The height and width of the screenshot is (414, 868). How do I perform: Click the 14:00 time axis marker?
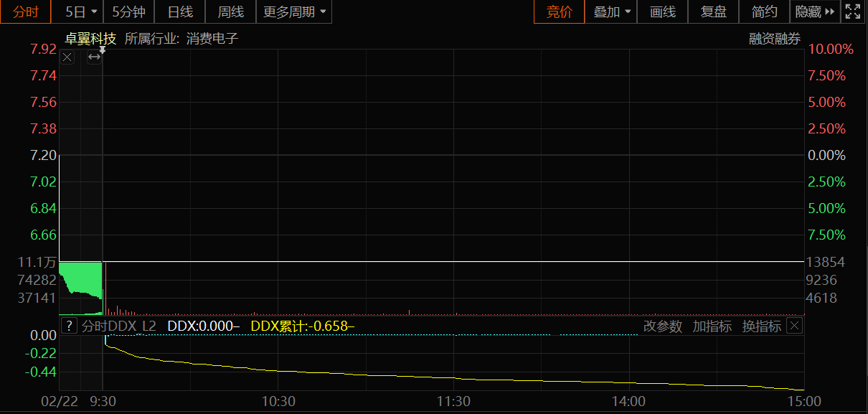click(x=628, y=401)
